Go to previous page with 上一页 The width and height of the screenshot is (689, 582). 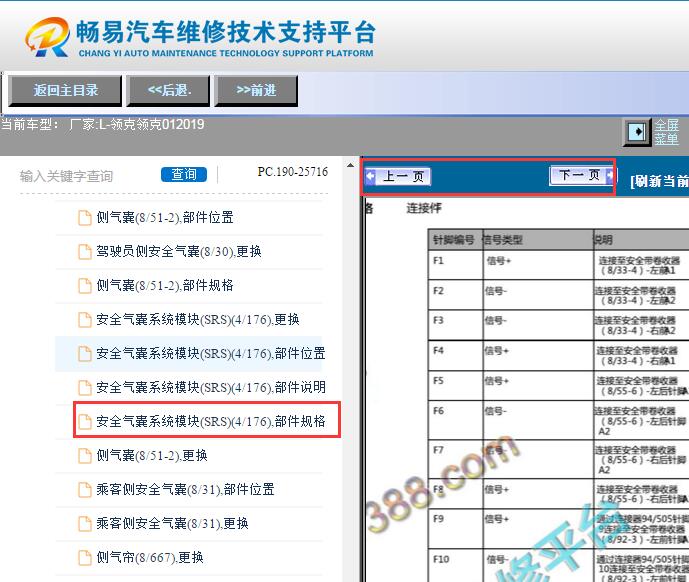coord(398,177)
